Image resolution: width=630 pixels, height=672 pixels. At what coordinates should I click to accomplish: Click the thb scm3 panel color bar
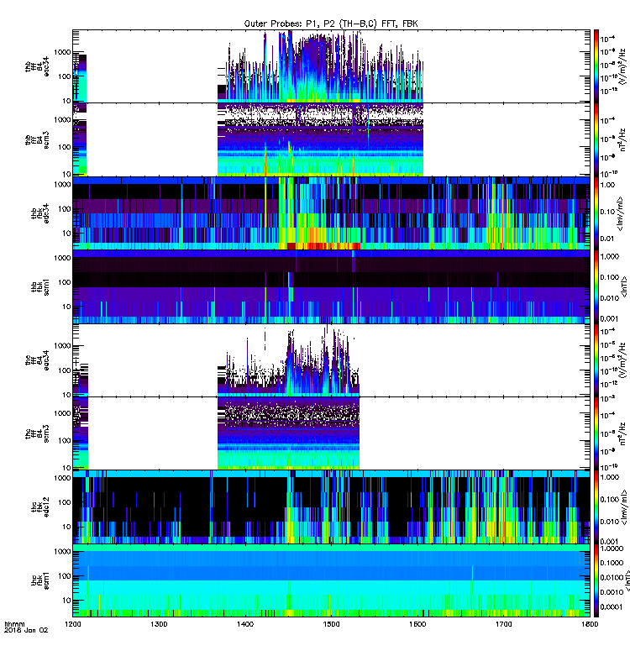tap(596, 139)
